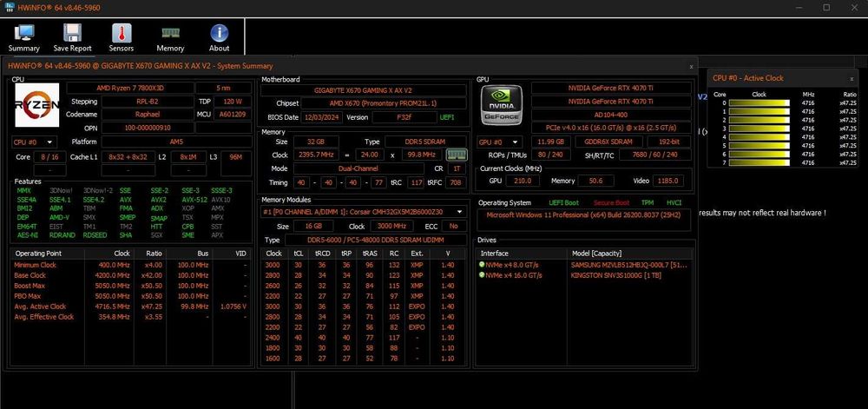Close the CPU #0 Active Clock panel
868x409 pixels.
[852, 79]
